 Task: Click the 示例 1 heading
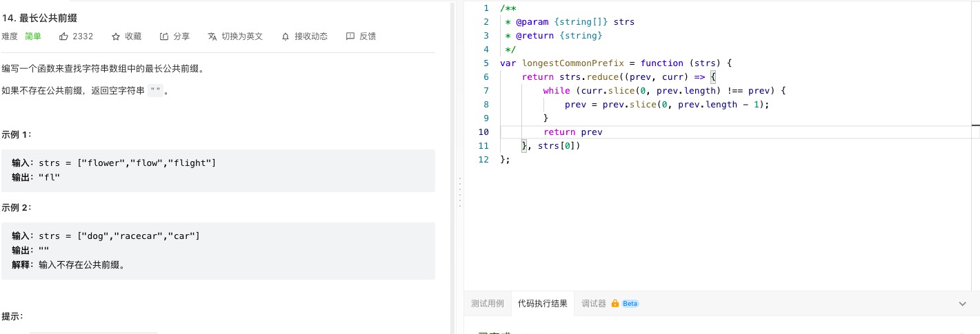17,134
